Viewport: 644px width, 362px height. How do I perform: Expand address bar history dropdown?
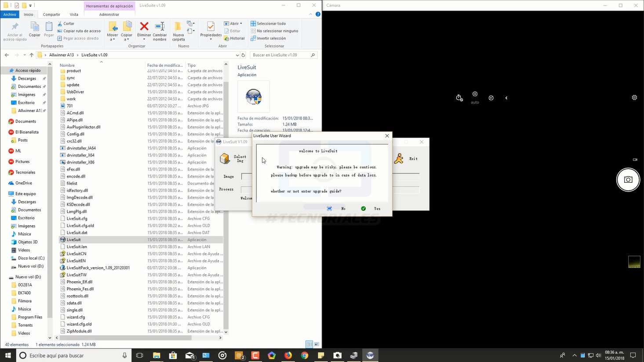[x=237, y=55]
